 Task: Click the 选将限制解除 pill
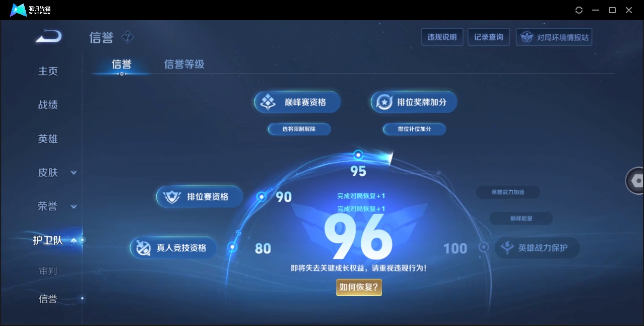click(x=299, y=129)
